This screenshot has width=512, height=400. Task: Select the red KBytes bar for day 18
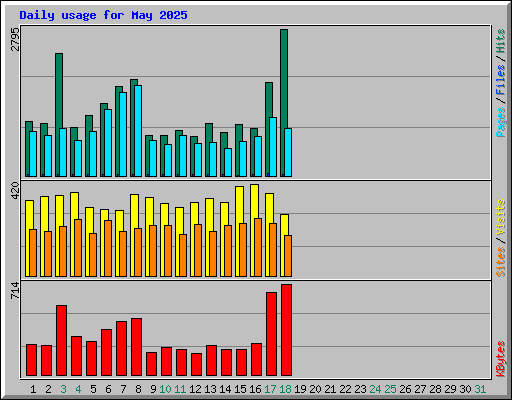point(286,330)
